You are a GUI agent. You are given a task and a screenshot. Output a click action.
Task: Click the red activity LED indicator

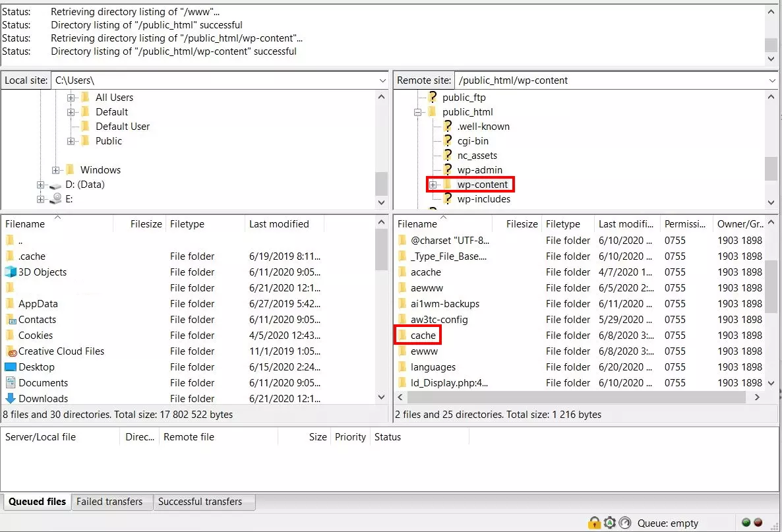click(x=758, y=522)
